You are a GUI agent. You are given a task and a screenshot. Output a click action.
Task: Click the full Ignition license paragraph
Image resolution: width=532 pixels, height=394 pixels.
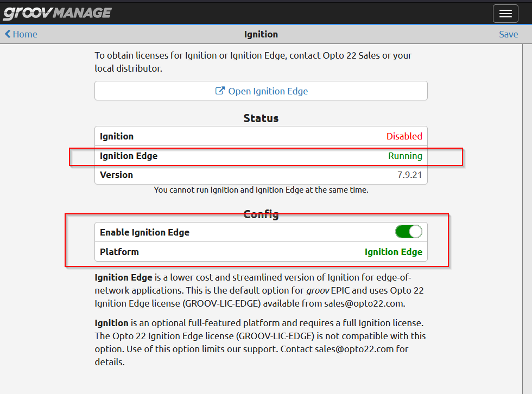260,342
